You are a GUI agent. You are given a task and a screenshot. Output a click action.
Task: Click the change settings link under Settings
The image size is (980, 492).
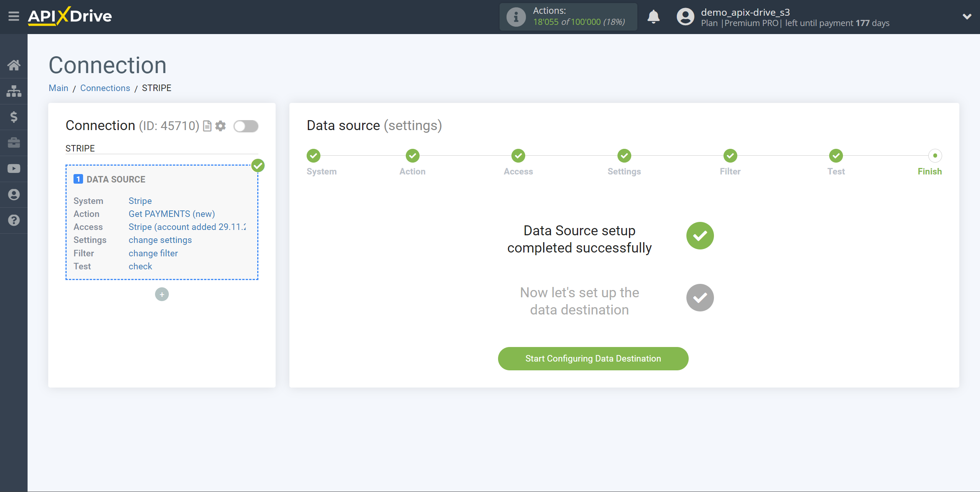(x=160, y=240)
